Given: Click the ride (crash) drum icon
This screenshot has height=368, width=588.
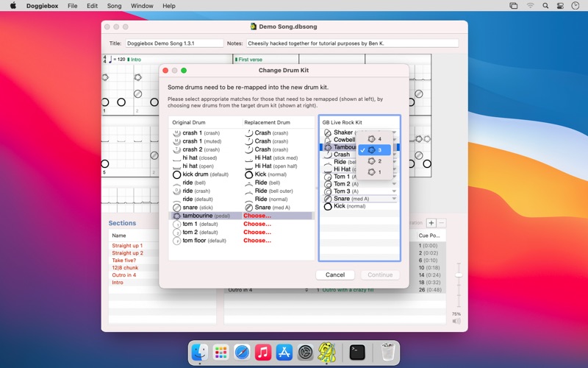Looking at the screenshot, I should [x=176, y=191].
